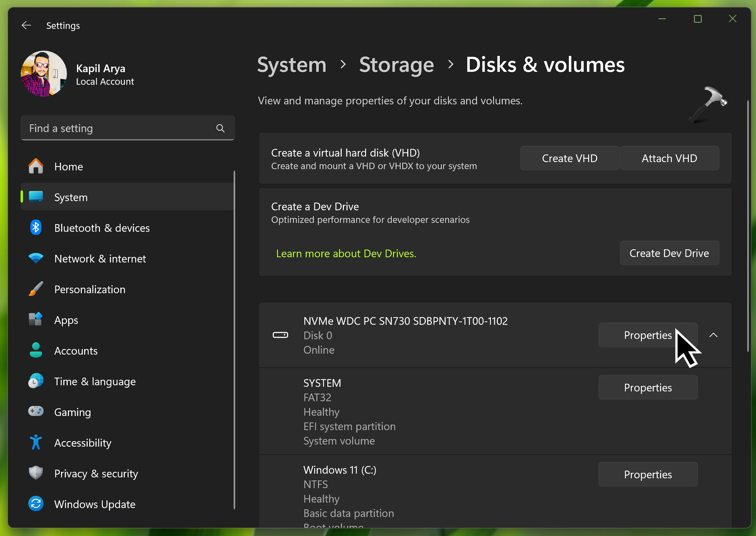756x536 pixels.
Task: Click the search magnifier icon
Action: pyautogui.click(x=220, y=128)
